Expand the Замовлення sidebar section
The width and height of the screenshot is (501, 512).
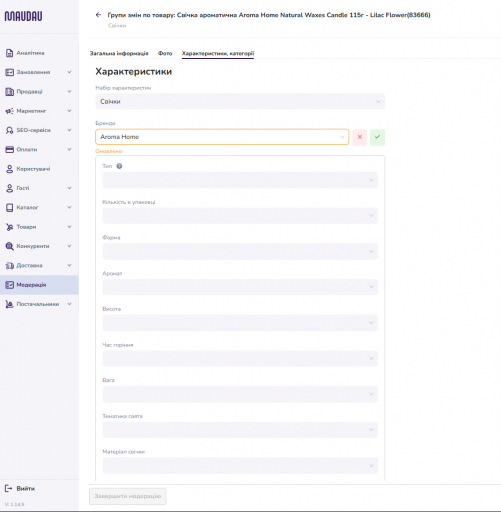pos(69,72)
